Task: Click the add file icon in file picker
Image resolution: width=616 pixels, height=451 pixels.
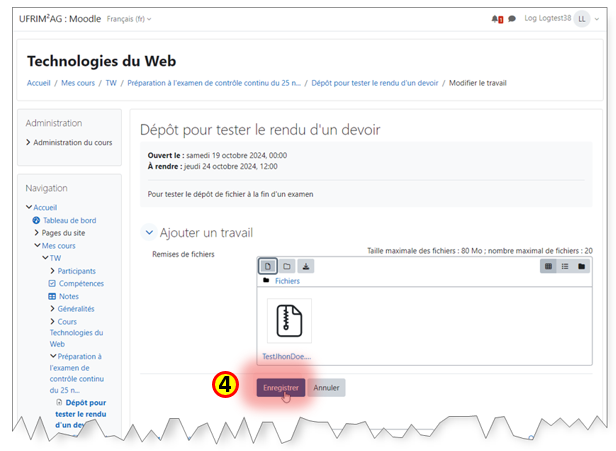Action: (268, 266)
